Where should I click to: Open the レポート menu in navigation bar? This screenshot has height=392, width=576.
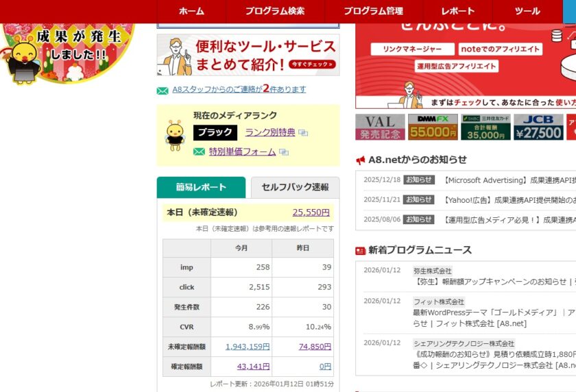(457, 11)
